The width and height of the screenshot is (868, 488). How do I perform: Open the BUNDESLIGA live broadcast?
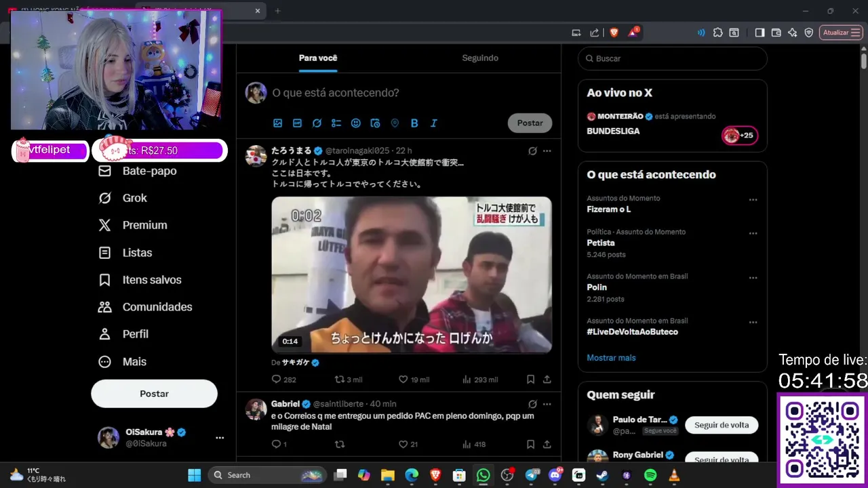pyautogui.click(x=613, y=131)
